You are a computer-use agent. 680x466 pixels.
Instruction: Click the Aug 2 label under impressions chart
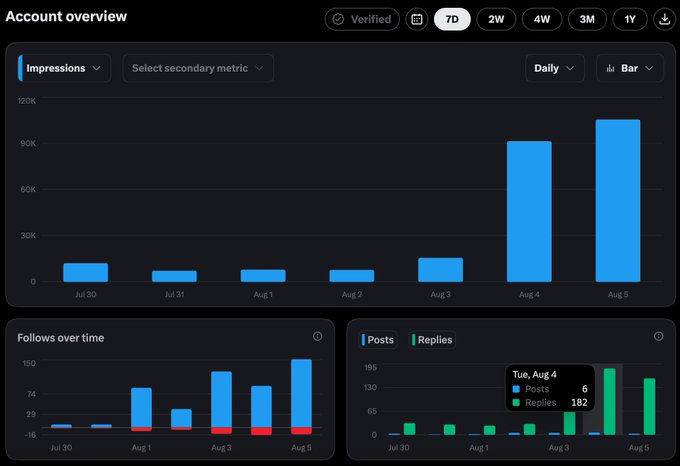point(352,294)
